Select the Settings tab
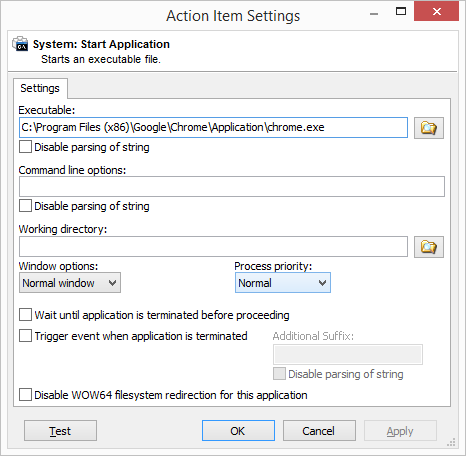 pos(40,88)
